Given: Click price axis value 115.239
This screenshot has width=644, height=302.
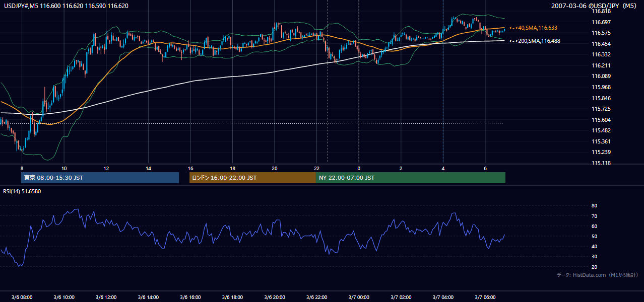Looking at the screenshot, I should click(601, 152).
